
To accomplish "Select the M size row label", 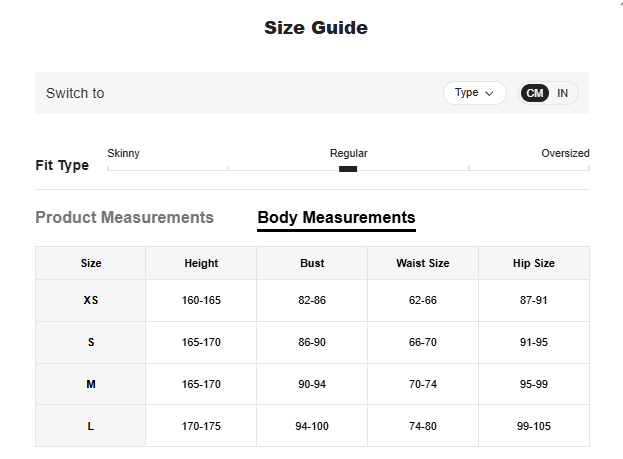I will pos(91,384).
